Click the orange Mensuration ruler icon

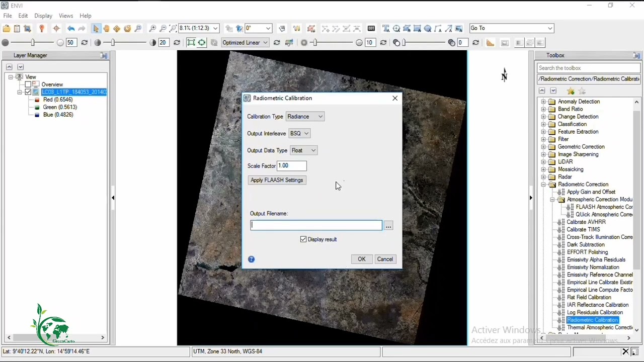(490, 43)
